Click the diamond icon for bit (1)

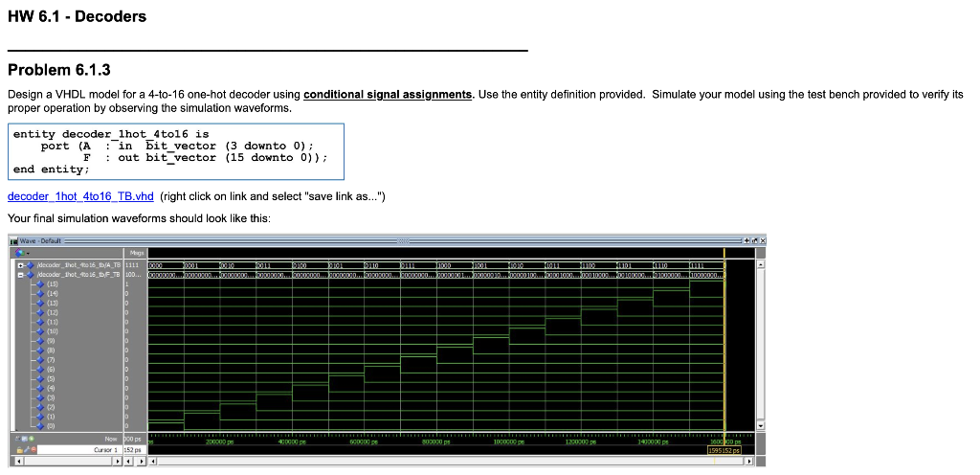(40, 417)
